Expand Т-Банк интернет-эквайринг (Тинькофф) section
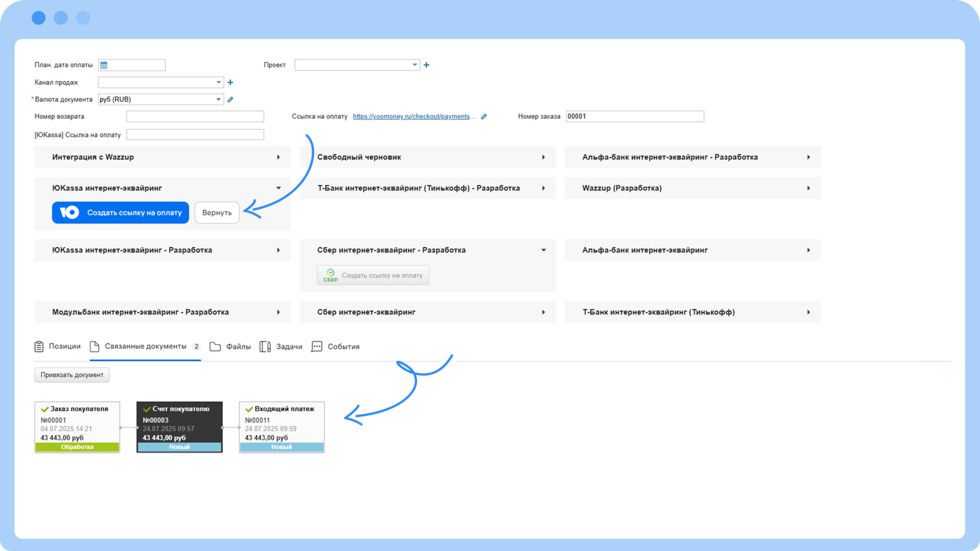The width and height of the screenshot is (980, 551). 692,312
